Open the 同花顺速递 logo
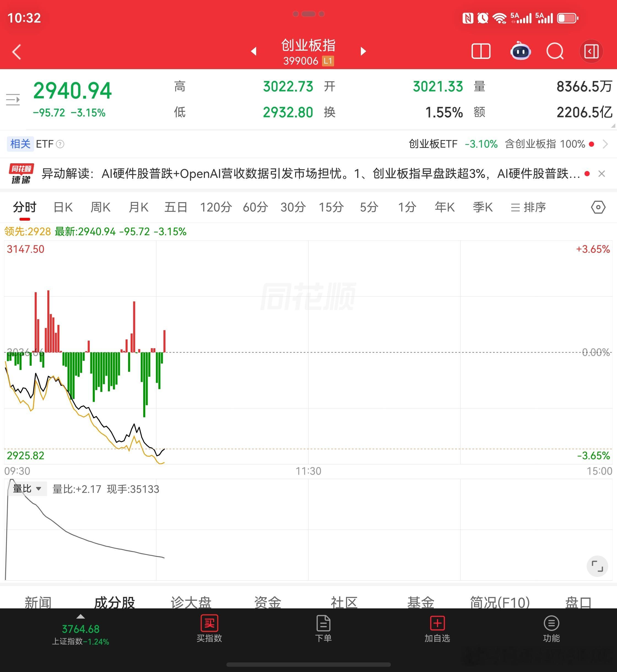Image resolution: width=617 pixels, height=672 pixels. [21, 174]
